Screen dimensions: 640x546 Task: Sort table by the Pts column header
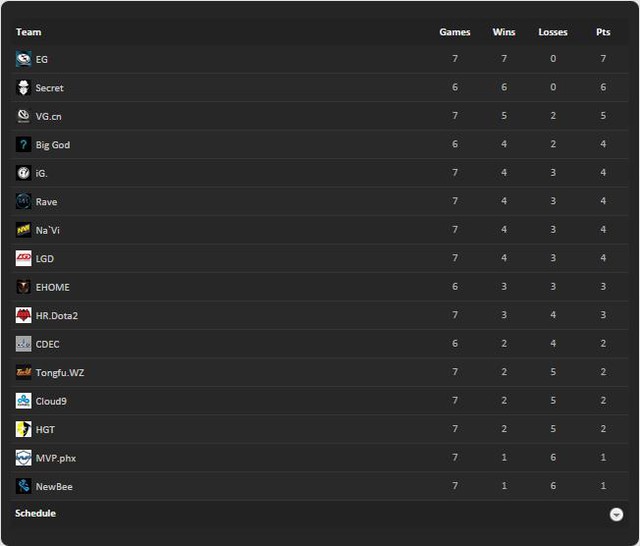pyautogui.click(x=603, y=32)
